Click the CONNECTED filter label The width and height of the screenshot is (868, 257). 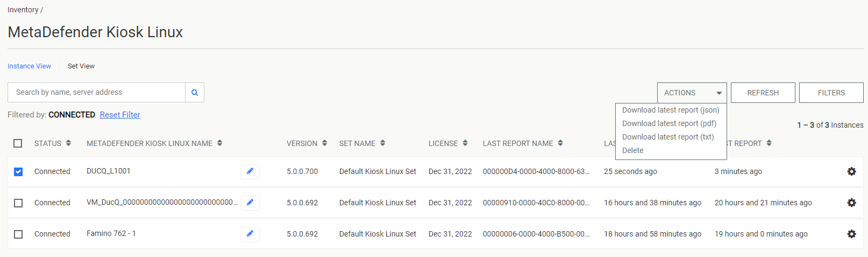72,115
